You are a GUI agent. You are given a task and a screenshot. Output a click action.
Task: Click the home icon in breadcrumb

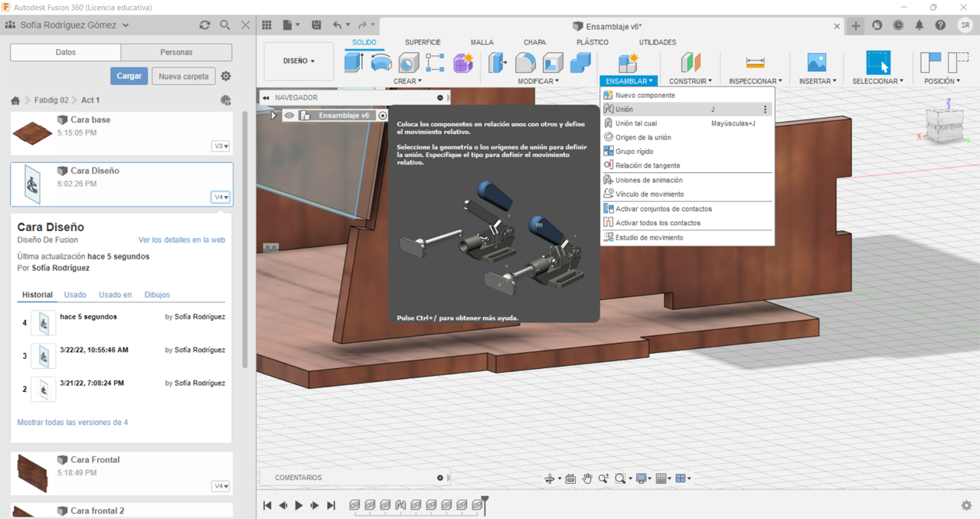(15, 100)
